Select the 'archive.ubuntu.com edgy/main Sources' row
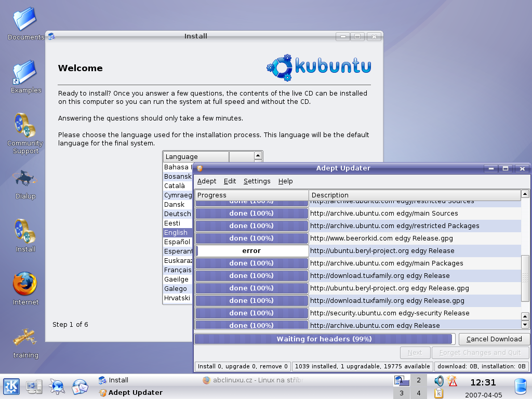The width and height of the screenshot is (532, 399). click(x=358, y=214)
